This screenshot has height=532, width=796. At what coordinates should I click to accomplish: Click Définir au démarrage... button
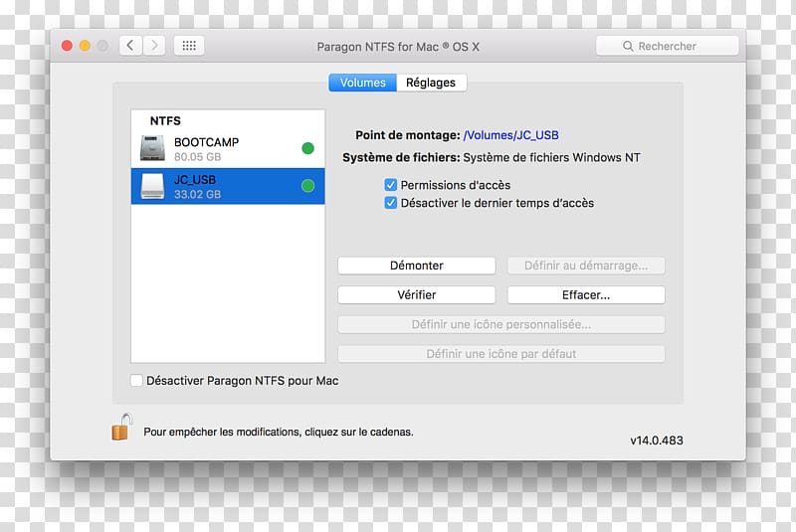click(586, 266)
